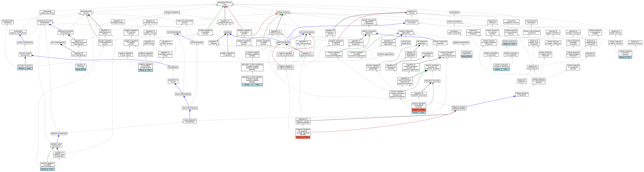Click 'negative regulation of adenylate cyclase activity' node

(x=146, y=67)
